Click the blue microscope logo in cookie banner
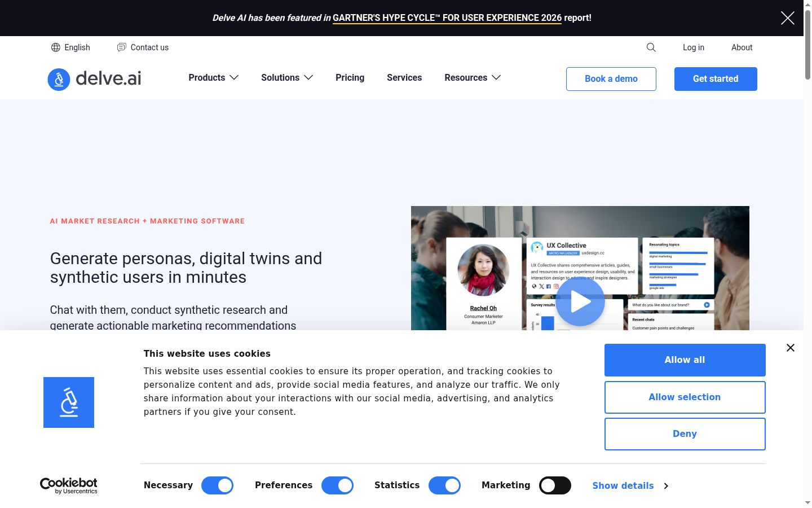812x508 pixels. pos(69,402)
